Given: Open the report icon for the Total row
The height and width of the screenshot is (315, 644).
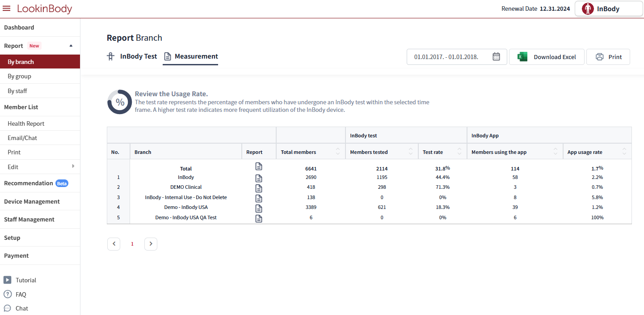Looking at the screenshot, I should (x=259, y=166).
